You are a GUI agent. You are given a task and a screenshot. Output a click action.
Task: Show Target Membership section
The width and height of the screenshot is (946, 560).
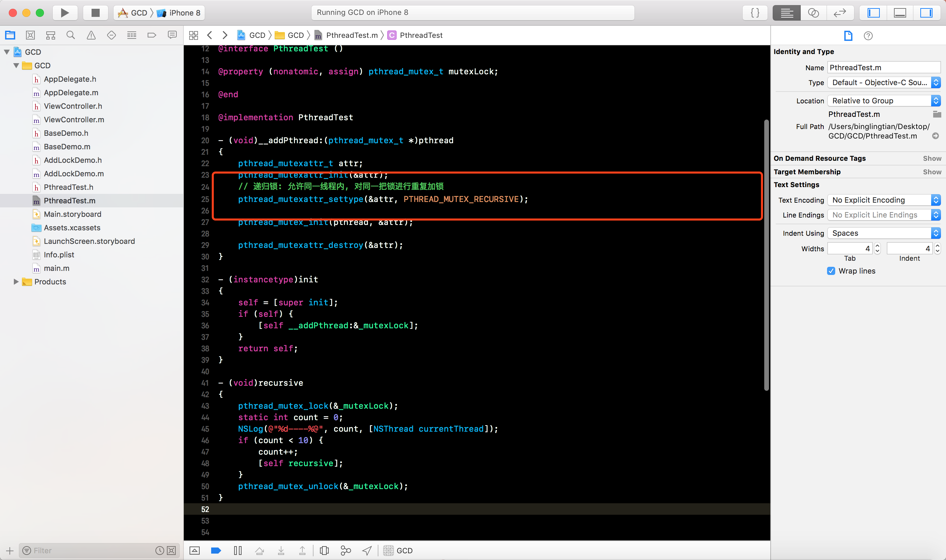[x=932, y=172]
